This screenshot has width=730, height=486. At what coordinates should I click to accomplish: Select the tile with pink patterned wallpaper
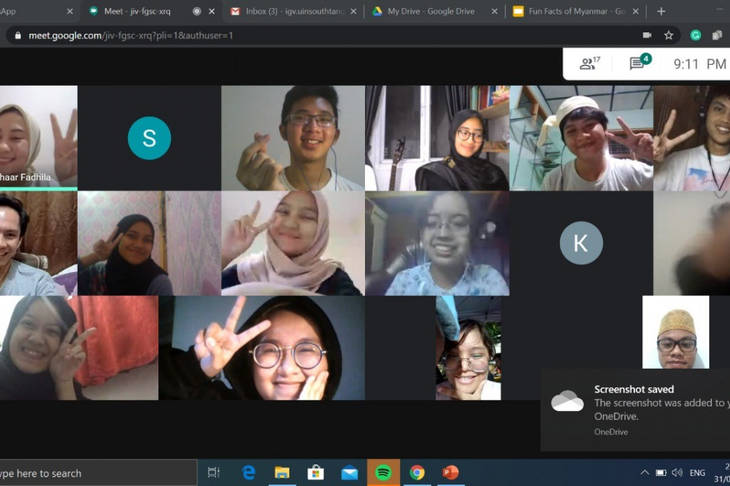pyautogui.click(x=149, y=243)
